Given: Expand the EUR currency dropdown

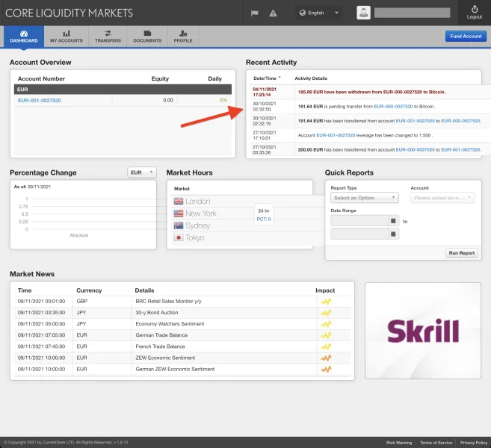Looking at the screenshot, I should coord(141,172).
